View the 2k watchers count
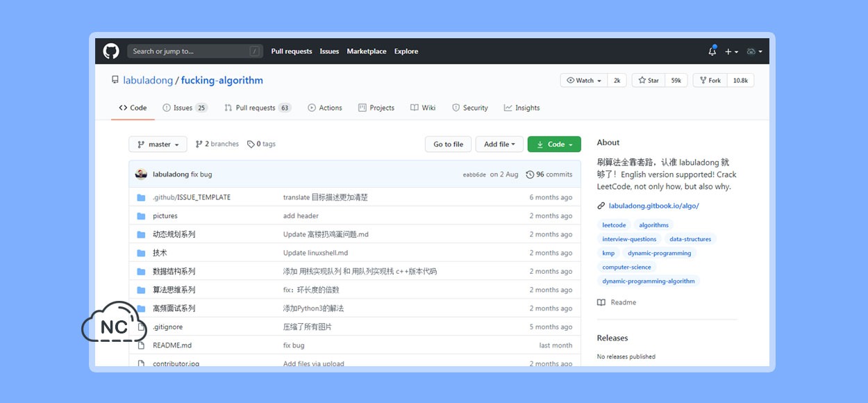 pos(617,81)
